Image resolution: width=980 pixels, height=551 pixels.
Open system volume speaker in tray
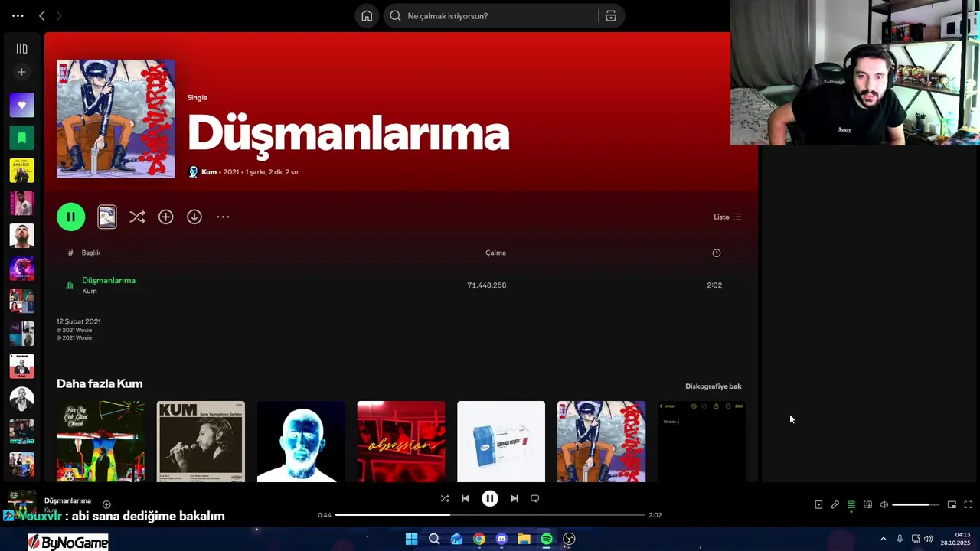(x=928, y=539)
